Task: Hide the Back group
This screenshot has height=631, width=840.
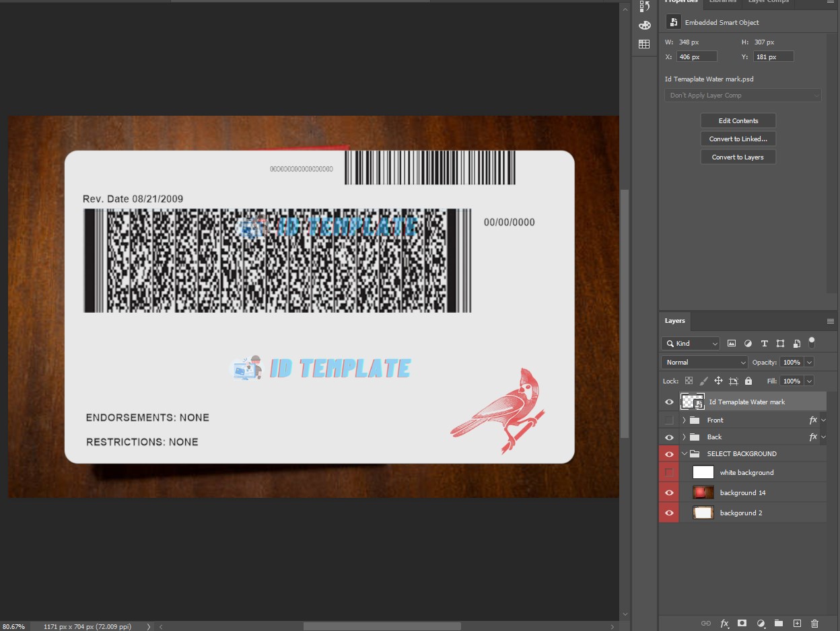Action: click(669, 437)
